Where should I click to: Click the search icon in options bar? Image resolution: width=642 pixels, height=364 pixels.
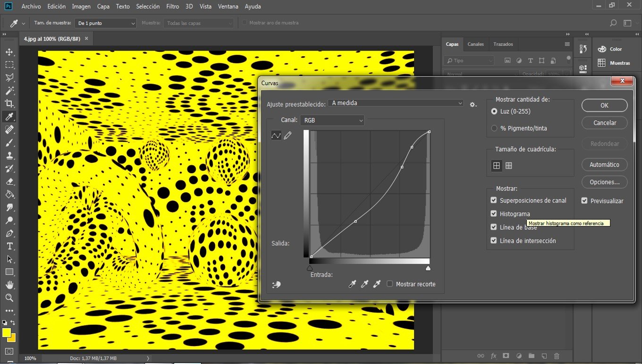[x=613, y=23]
